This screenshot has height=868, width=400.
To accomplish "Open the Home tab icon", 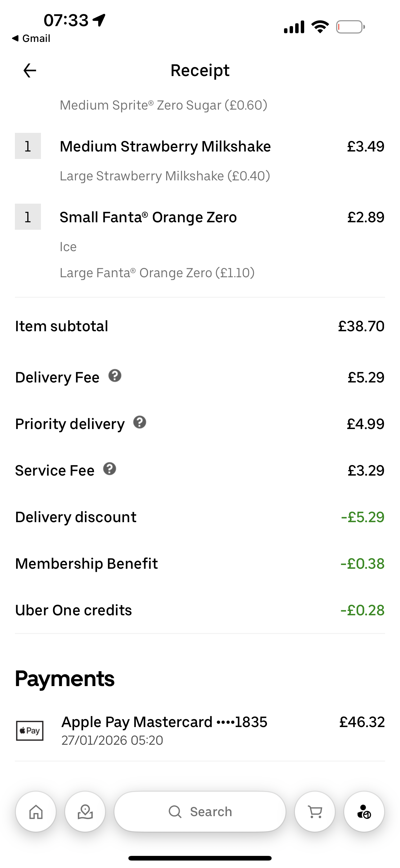I will [36, 812].
